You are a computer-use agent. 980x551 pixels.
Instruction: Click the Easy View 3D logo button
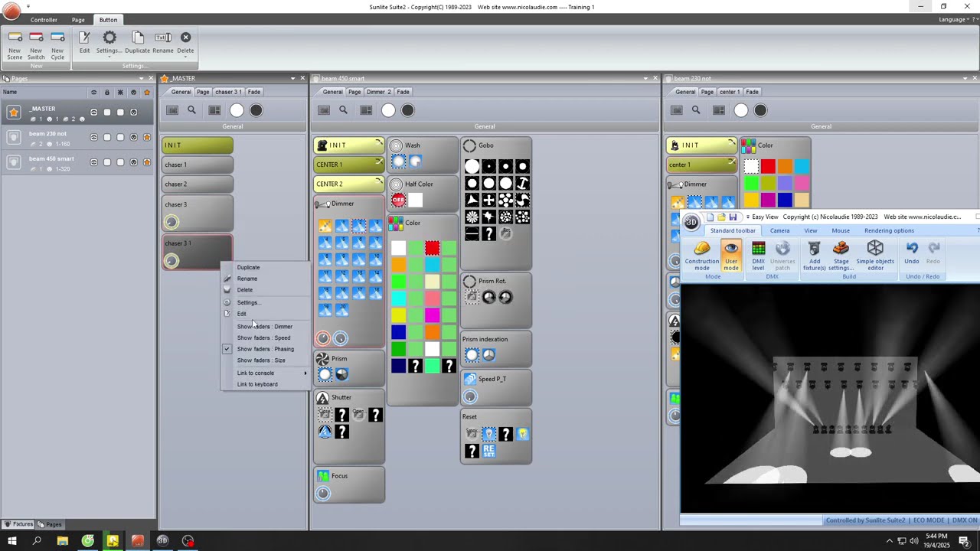[691, 223]
